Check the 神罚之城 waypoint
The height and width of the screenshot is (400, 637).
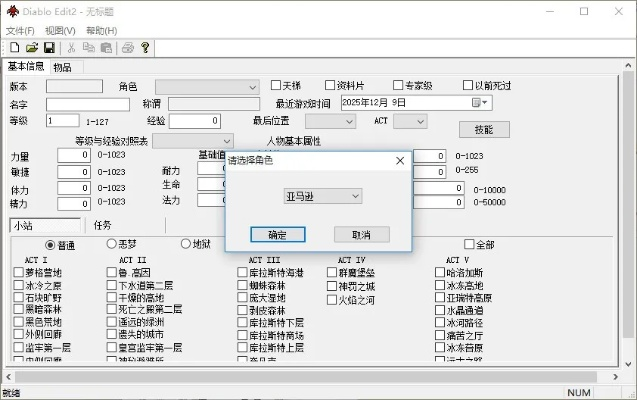click(332, 286)
